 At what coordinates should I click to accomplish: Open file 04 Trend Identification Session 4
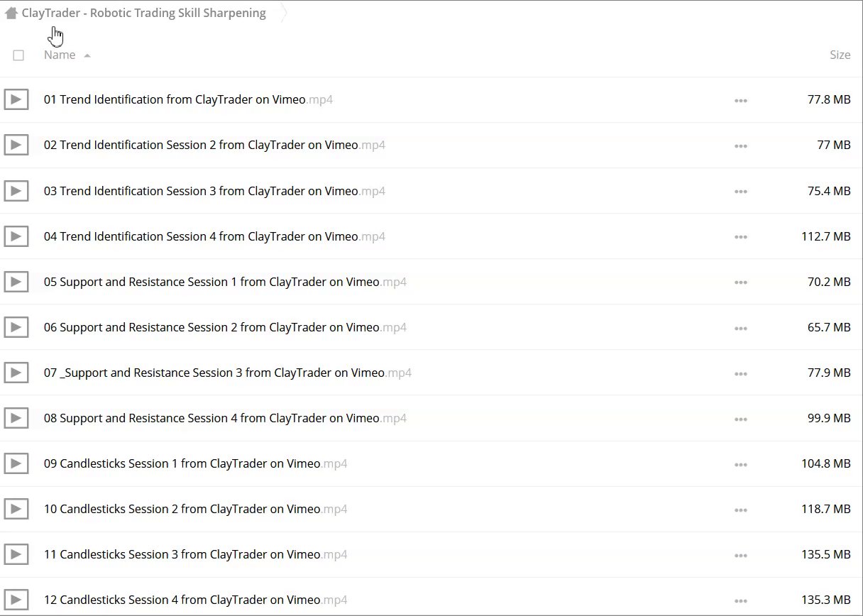coord(214,236)
